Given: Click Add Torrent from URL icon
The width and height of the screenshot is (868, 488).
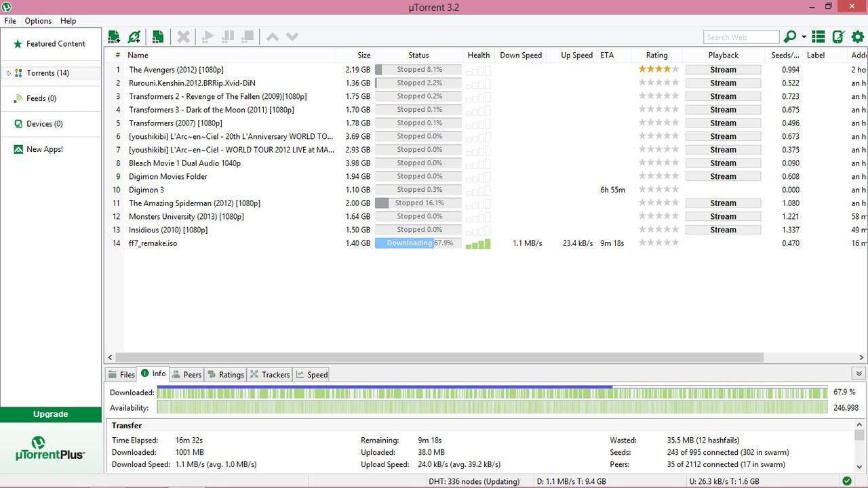Looking at the screenshot, I should (x=134, y=37).
